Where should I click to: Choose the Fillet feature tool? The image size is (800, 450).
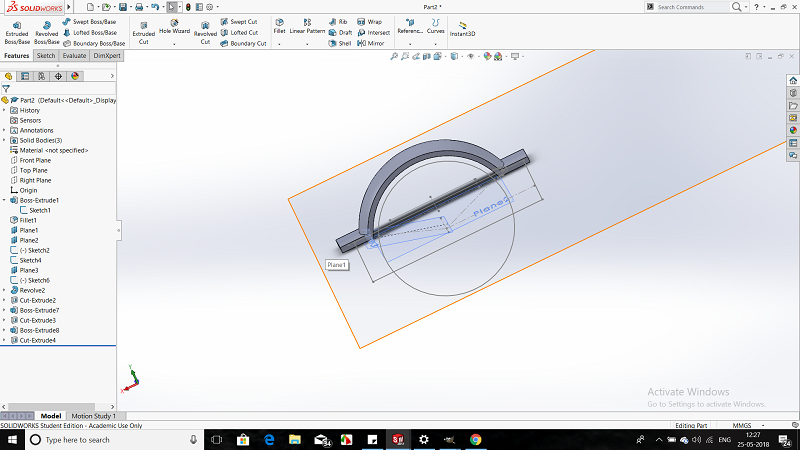279,25
